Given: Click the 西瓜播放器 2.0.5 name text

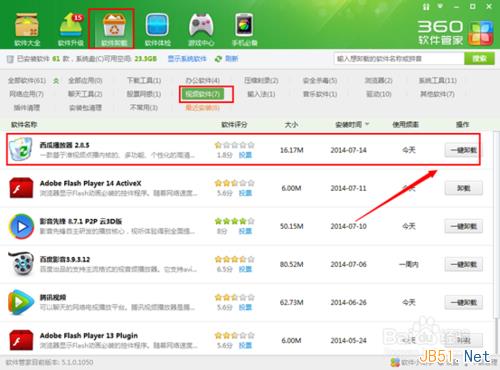Looking at the screenshot, I should pos(64,145).
